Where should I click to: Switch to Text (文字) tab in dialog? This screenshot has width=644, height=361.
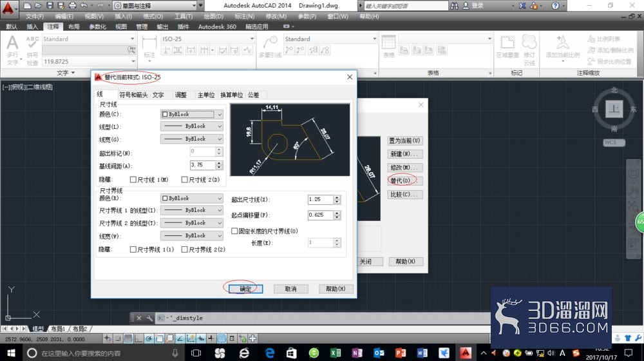[158, 95]
